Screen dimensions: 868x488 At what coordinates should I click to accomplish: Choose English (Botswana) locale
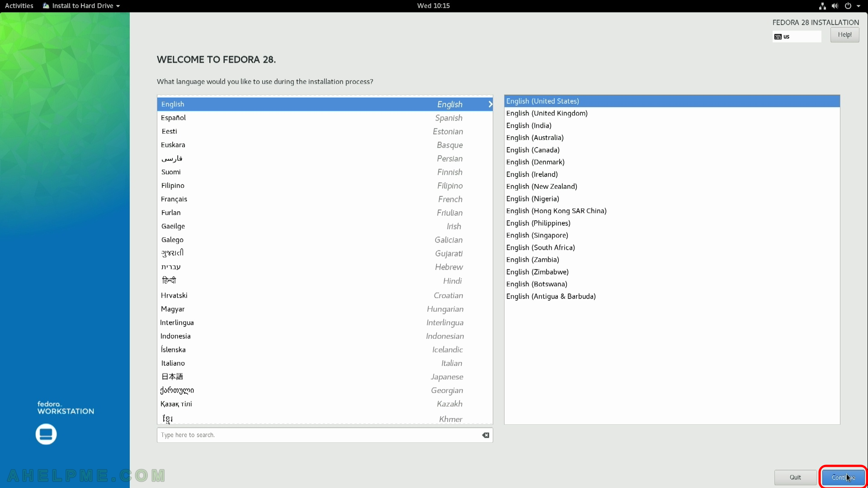(672, 284)
